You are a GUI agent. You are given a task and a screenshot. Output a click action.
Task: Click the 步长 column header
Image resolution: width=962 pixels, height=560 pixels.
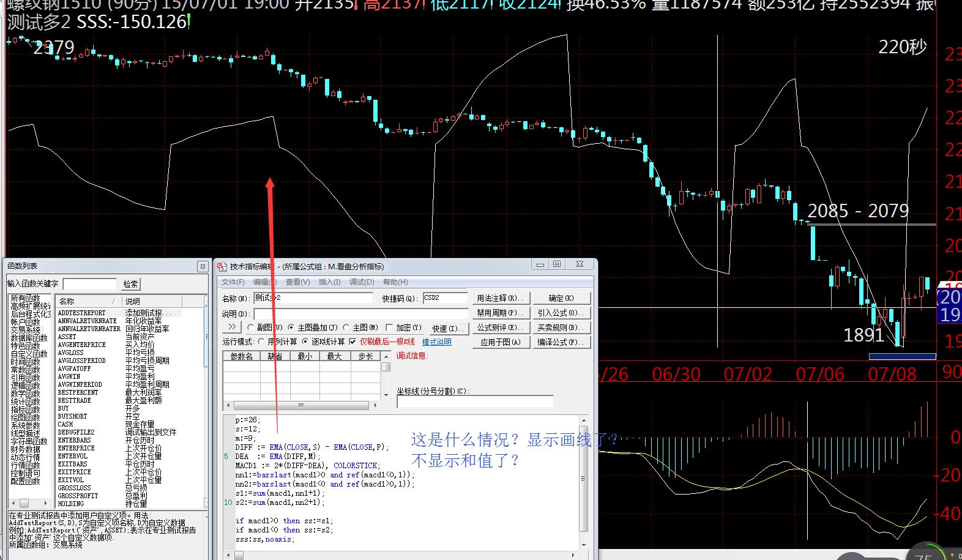(x=365, y=356)
